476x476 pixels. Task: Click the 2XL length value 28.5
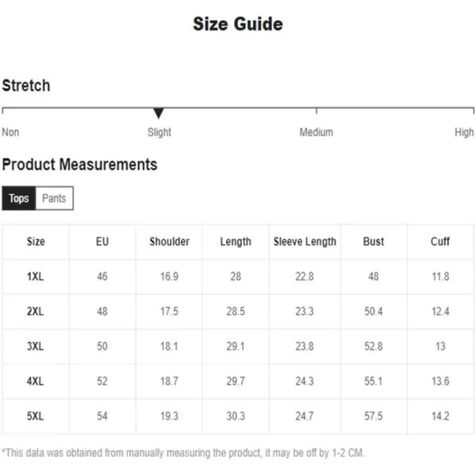point(236,312)
